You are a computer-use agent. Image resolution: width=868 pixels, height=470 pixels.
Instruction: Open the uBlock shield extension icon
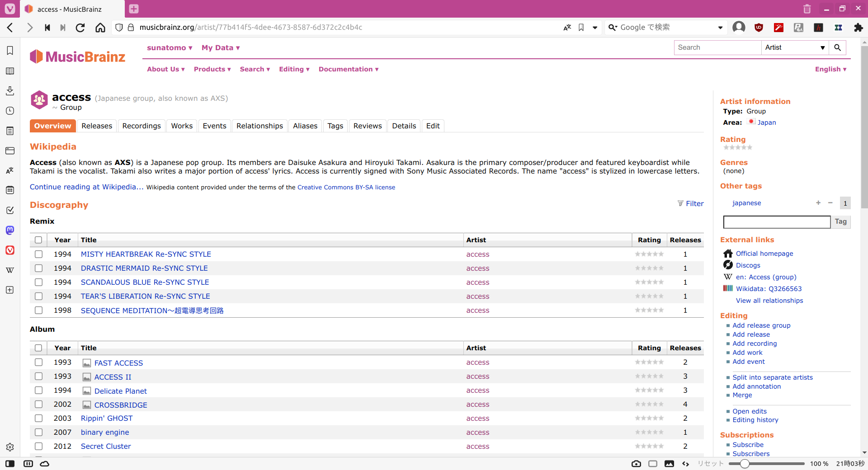click(x=759, y=28)
